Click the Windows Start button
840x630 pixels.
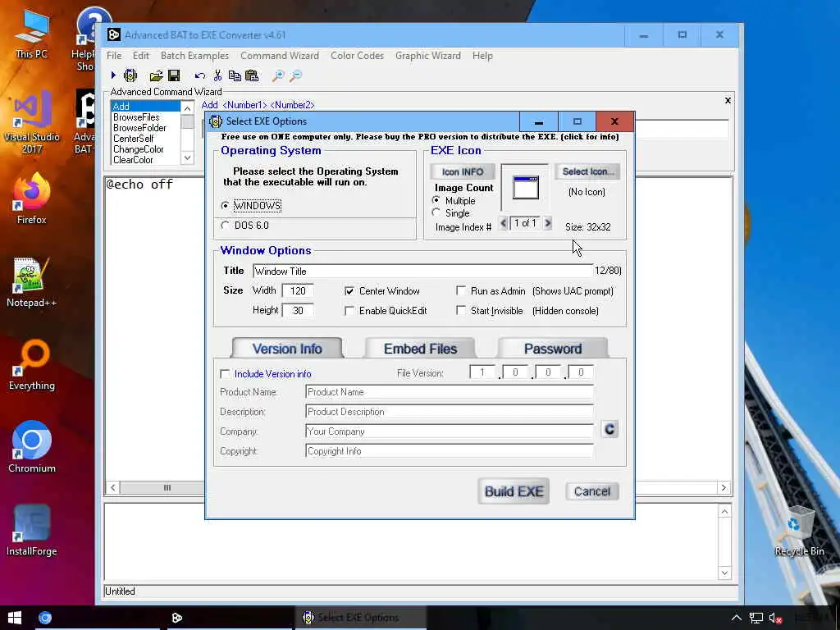click(15, 618)
